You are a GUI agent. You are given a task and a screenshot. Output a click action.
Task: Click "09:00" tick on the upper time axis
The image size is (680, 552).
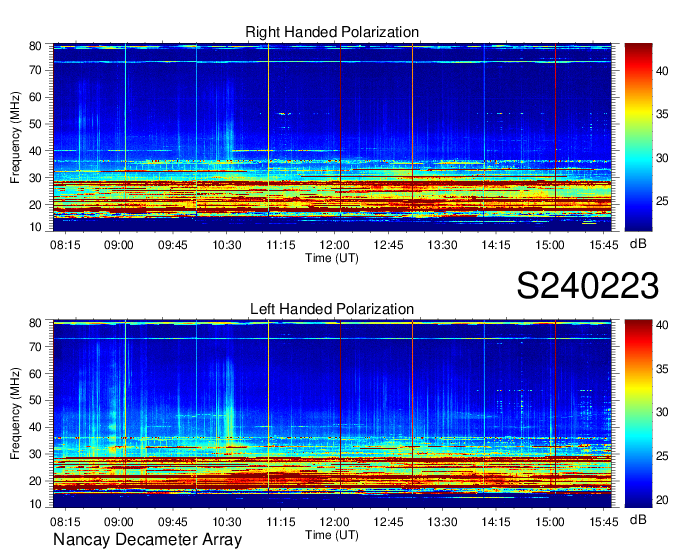pyautogui.click(x=119, y=245)
